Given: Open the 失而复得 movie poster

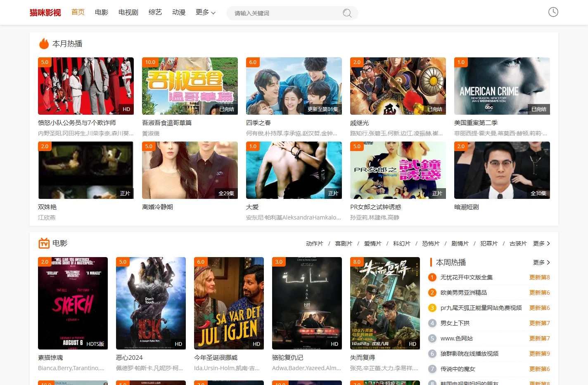Looking at the screenshot, I should [x=385, y=303].
